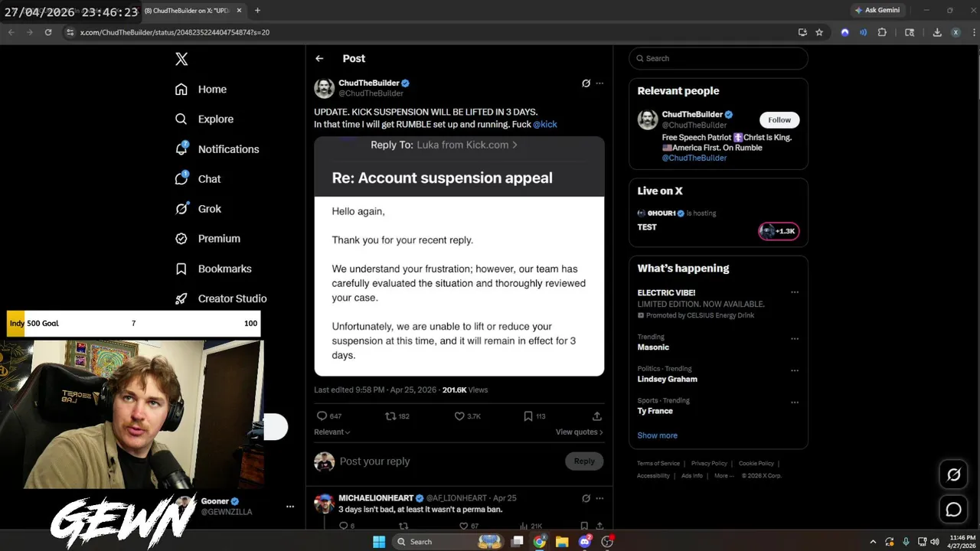Open more options on ChudTheBuilder's post
The height and width of the screenshot is (551, 980).
[599, 83]
